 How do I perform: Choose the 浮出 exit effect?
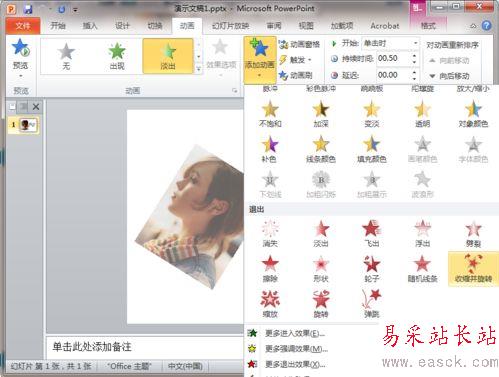(x=422, y=234)
